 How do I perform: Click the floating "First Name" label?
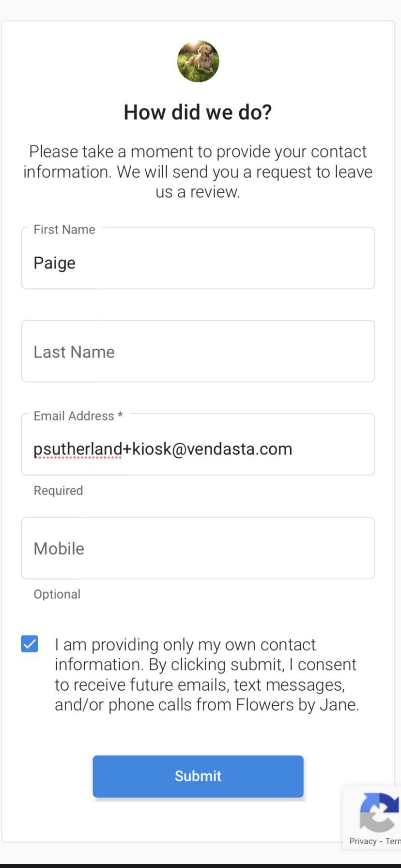pyautogui.click(x=64, y=229)
